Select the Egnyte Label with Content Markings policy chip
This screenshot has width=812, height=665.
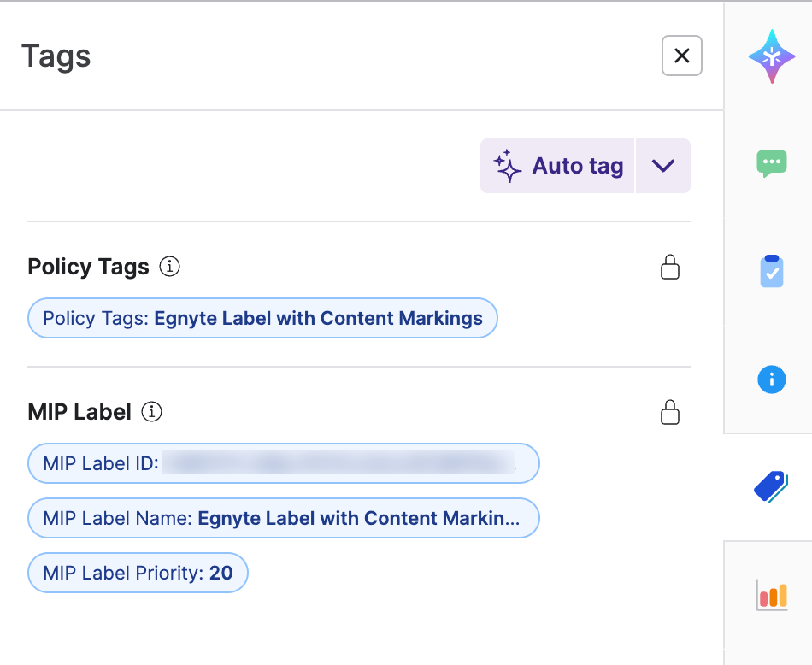click(x=262, y=318)
